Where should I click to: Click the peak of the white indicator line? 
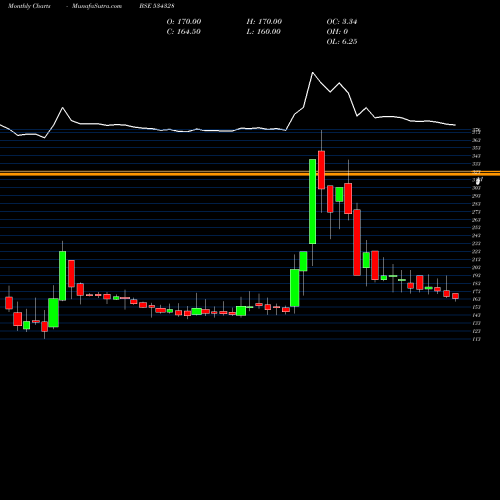click(x=313, y=73)
